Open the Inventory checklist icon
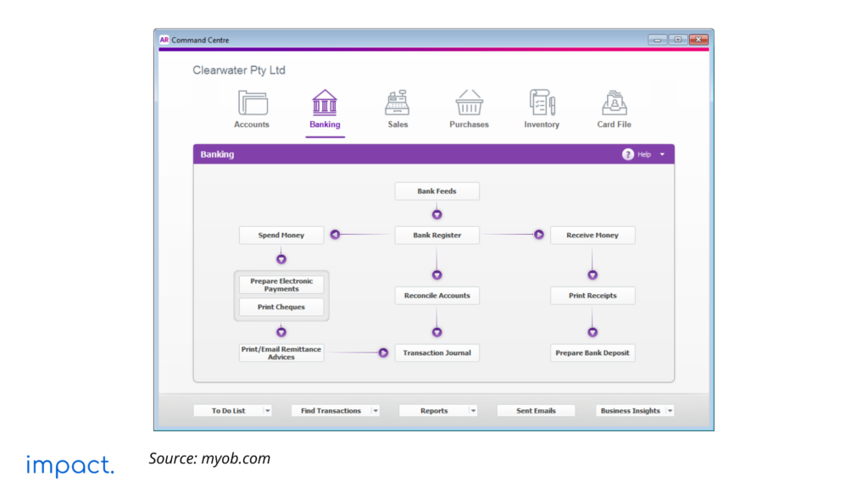The height and width of the screenshot is (488, 868). pyautogui.click(x=542, y=103)
